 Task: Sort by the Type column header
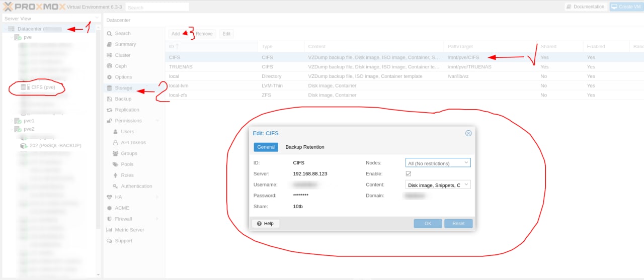coord(281,47)
